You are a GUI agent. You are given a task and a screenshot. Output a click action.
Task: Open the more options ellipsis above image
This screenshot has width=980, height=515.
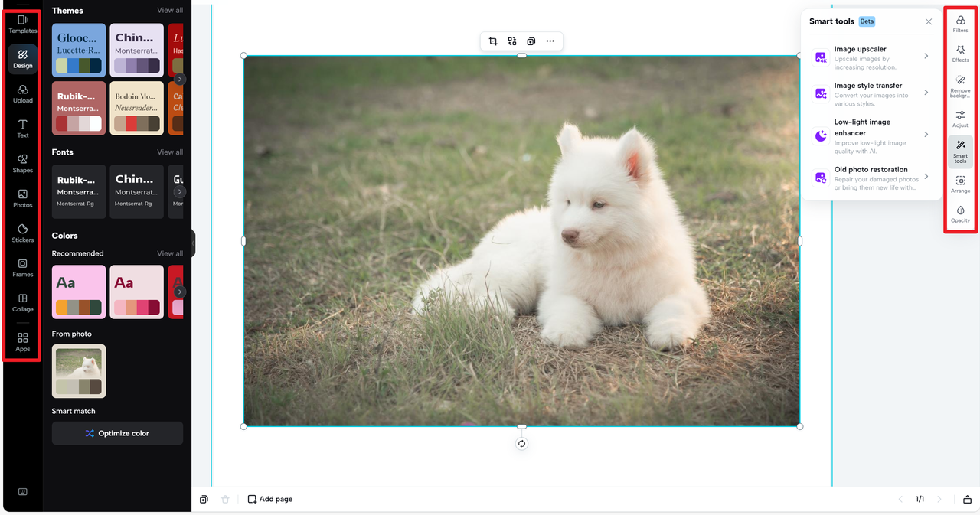point(550,41)
